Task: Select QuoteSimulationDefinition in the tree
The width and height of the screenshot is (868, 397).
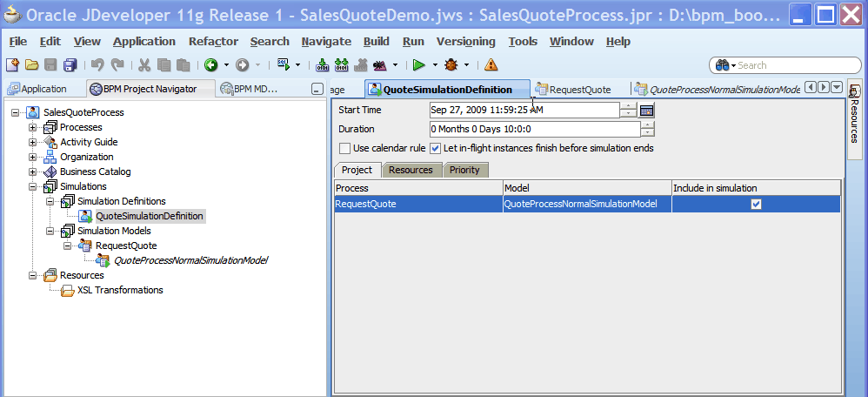Action: click(150, 216)
